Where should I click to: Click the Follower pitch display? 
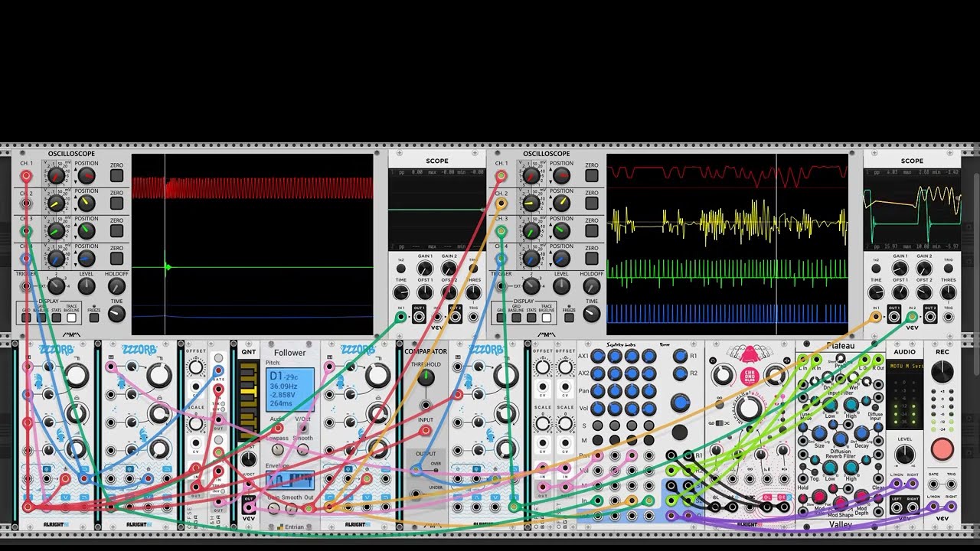click(x=289, y=390)
